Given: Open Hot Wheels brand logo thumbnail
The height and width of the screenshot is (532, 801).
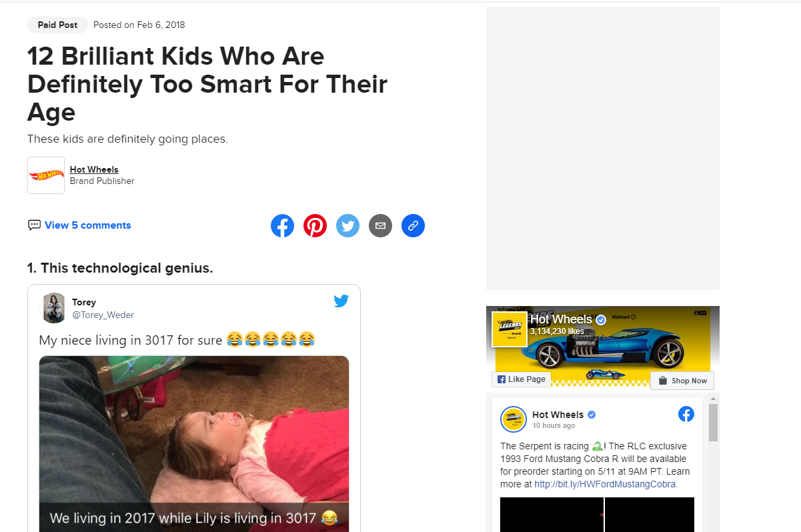Looking at the screenshot, I should [x=46, y=175].
